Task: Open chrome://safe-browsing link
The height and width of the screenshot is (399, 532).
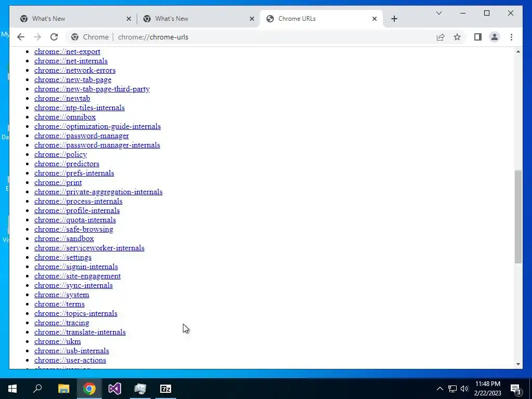Action: [x=74, y=229]
